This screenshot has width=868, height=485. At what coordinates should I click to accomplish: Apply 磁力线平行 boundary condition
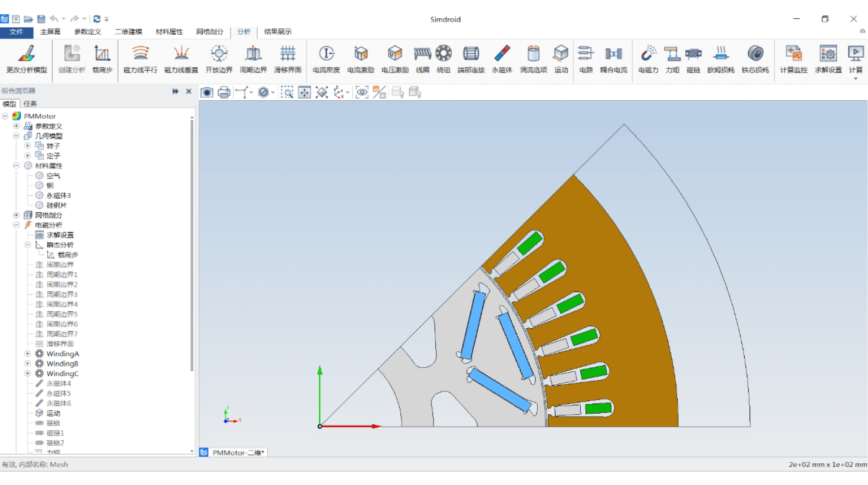140,59
